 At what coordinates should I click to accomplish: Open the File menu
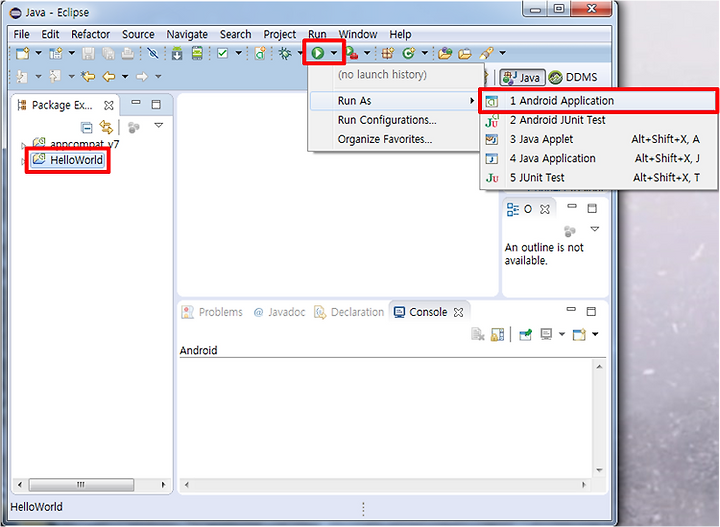(x=21, y=34)
